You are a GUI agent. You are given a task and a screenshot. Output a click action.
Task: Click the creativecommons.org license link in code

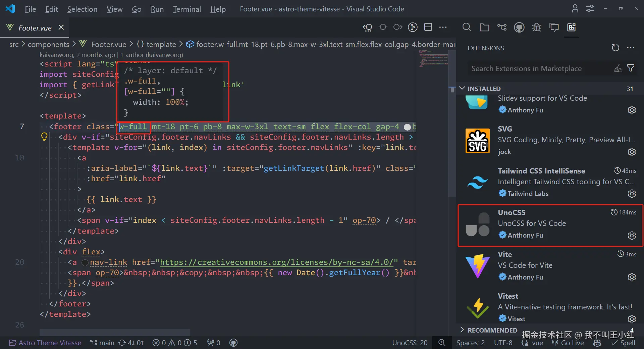(x=276, y=262)
